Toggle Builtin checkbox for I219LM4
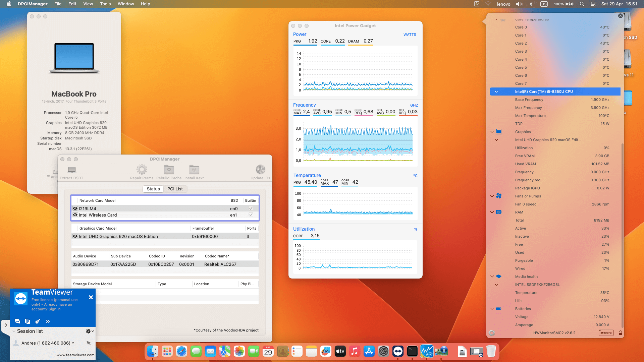 (251, 208)
